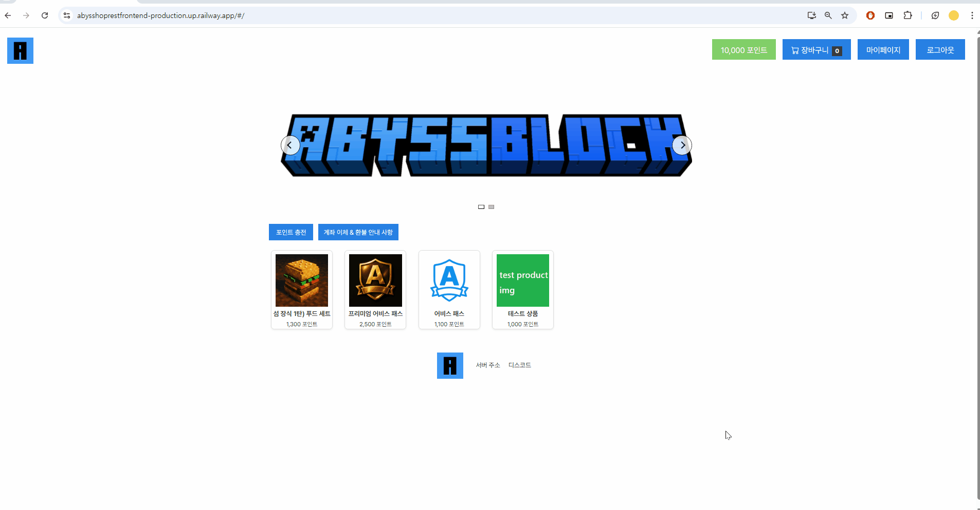Click the 테스트 상품 title text

(x=523, y=313)
